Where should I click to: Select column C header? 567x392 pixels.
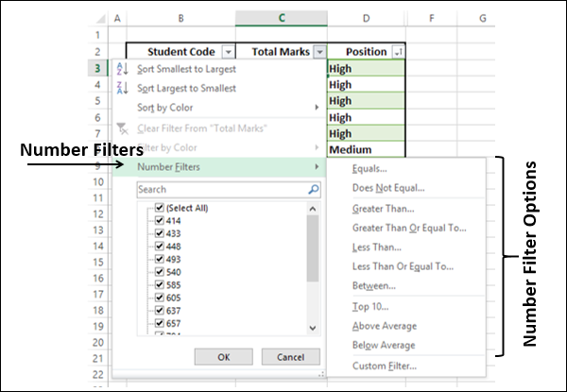pyautogui.click(x=282, y=18)
